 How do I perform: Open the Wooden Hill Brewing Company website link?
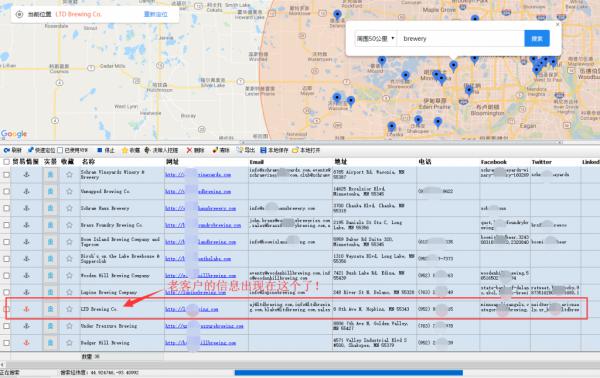201,275
